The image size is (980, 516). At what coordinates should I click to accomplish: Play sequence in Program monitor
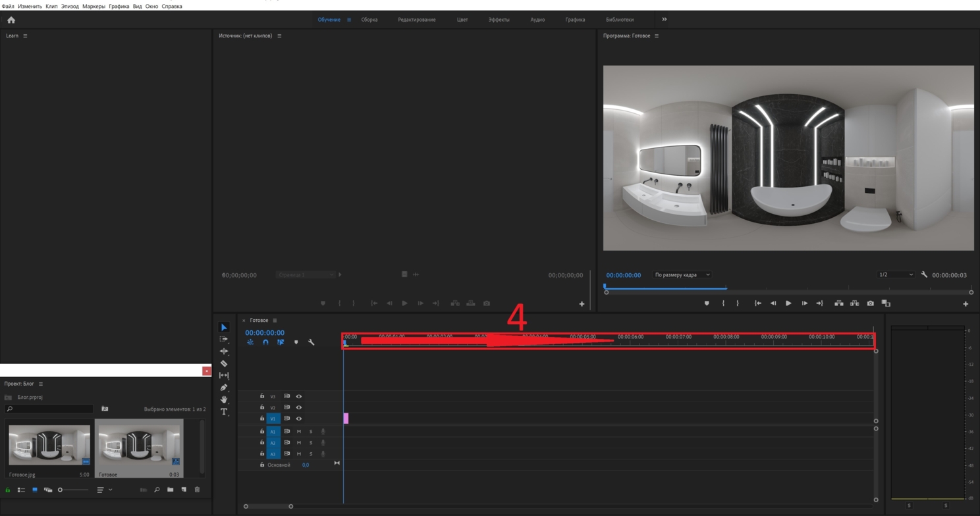788,303
